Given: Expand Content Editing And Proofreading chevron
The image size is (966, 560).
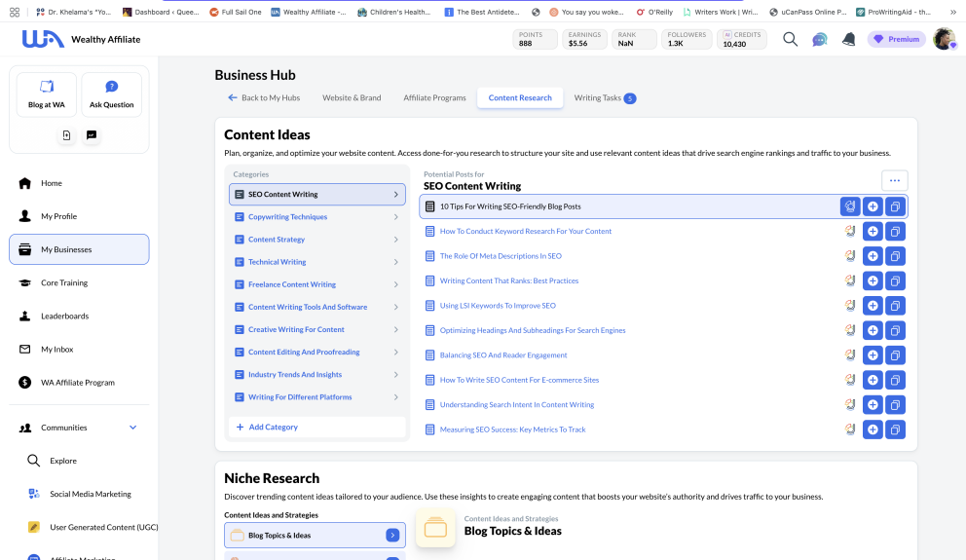Looking at the screenshot, I should point(395,353).
